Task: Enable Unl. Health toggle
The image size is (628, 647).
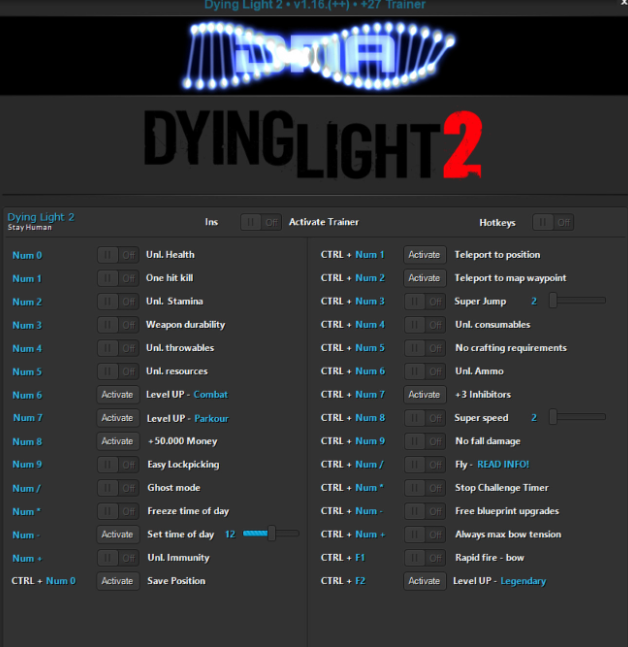Action: (x=118, y=255)
